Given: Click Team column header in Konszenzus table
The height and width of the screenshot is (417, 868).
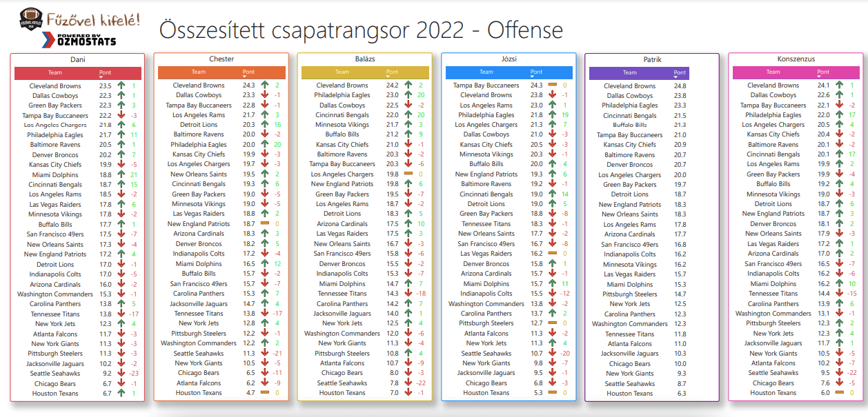Looking at the screenshot, I should pos(773,72).
